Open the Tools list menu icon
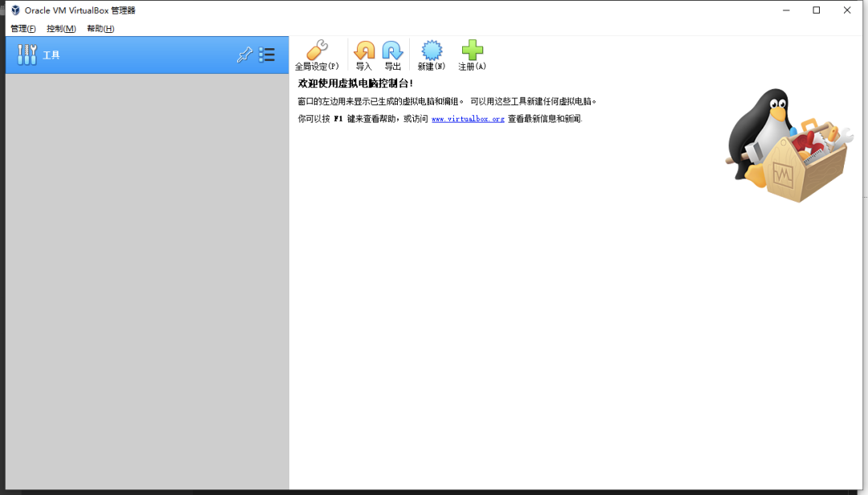The image size is (868, 495). tap(267, 55)
